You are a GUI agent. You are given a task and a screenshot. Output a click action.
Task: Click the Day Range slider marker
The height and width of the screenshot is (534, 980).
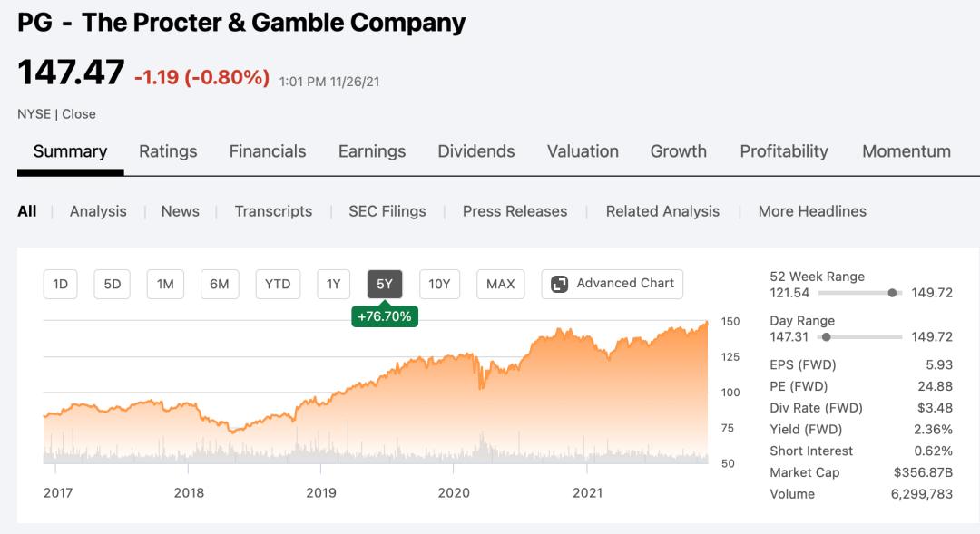826,337
